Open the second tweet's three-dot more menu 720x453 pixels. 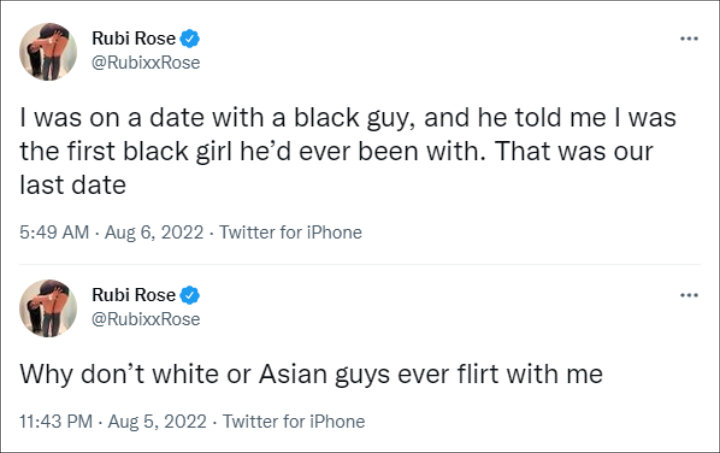pyautogui.click(x=689, y=295)
